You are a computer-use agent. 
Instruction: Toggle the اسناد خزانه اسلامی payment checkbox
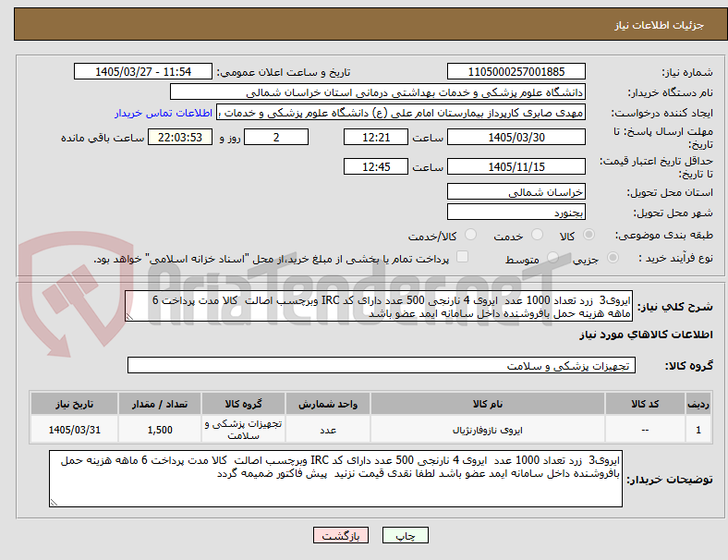(x=463, y=257)
